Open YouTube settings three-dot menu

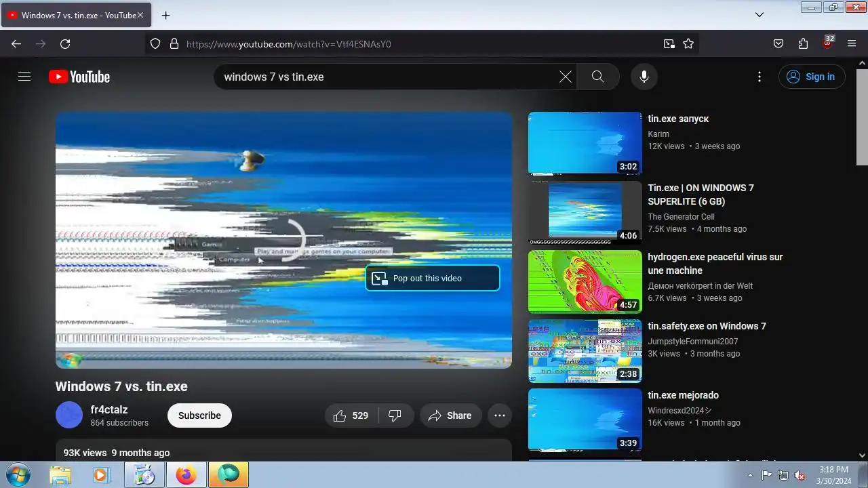pos(759,77)
